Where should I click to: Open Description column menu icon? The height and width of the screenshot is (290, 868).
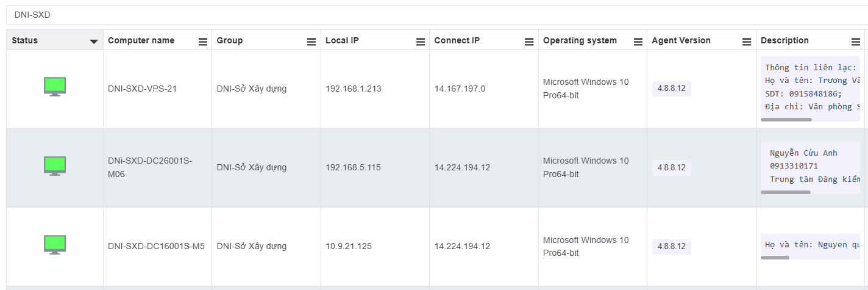pos(855,42)
